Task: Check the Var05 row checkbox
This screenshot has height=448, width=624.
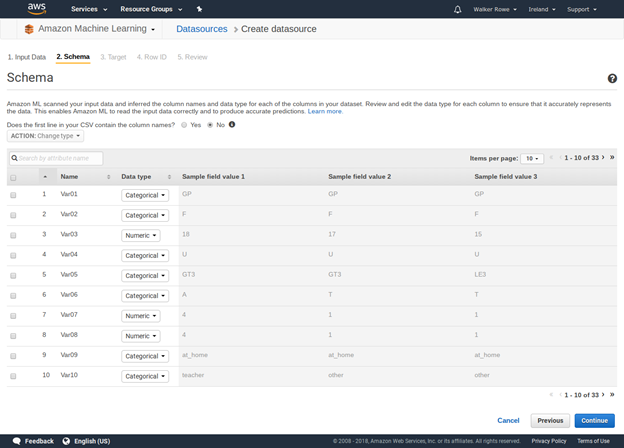Action: [13, 275]
